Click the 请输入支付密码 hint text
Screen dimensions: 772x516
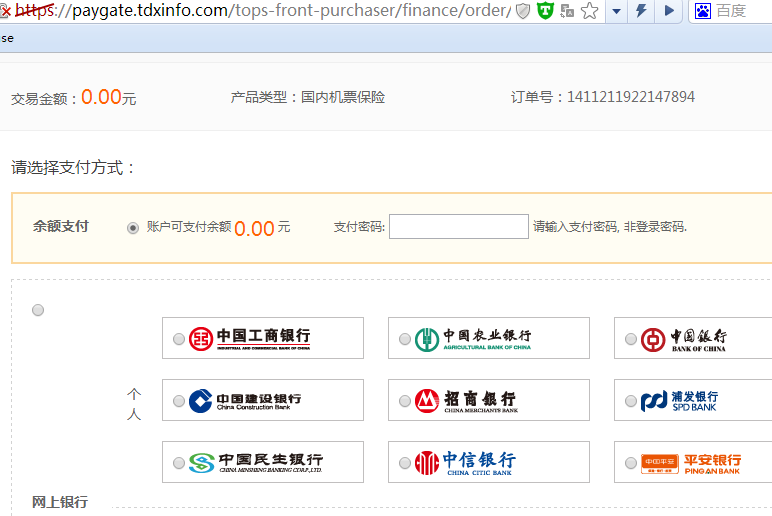coord(610,226)
